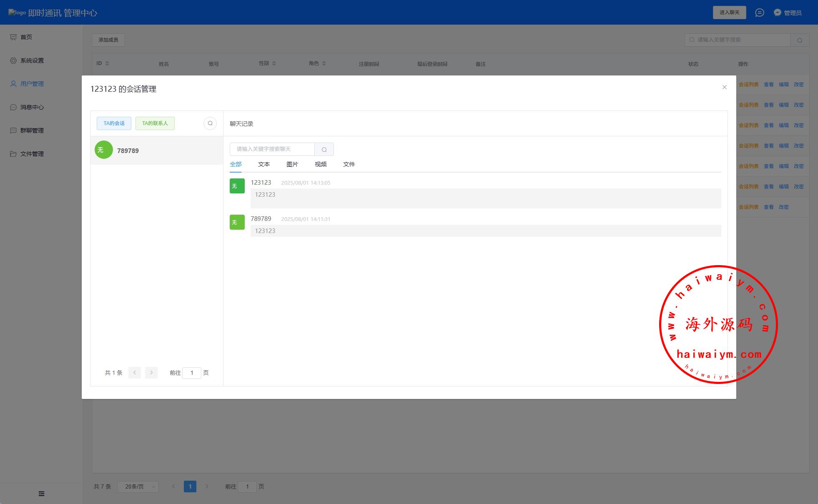The width and height of the screenshot is (818, 504).
Task: Click the chat record search icon button
Action: point(324,149)
